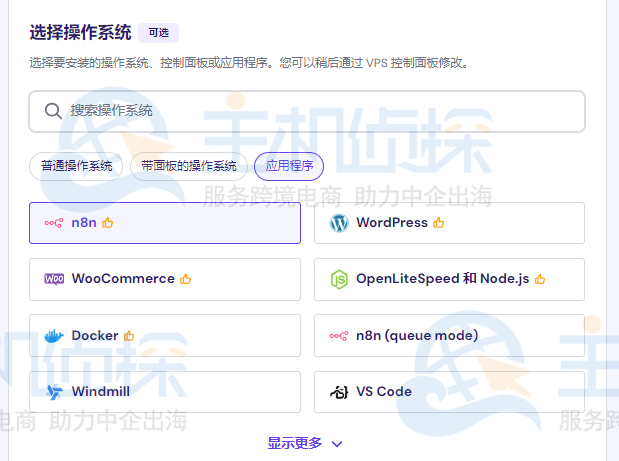Click the Node.js logo icon
Image resolution: width=619 pixels, height=461 pixels.
click(339, 279)
